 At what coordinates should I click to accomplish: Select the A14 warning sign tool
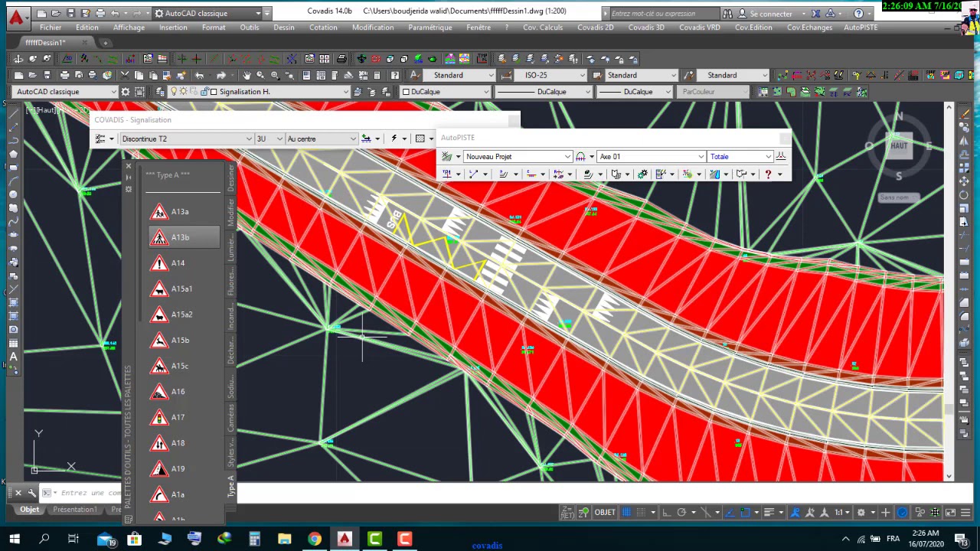coord(184,263)
